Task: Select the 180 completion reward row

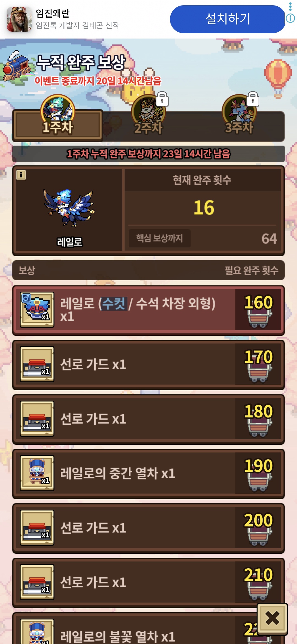Action: [x=148, y=419]
